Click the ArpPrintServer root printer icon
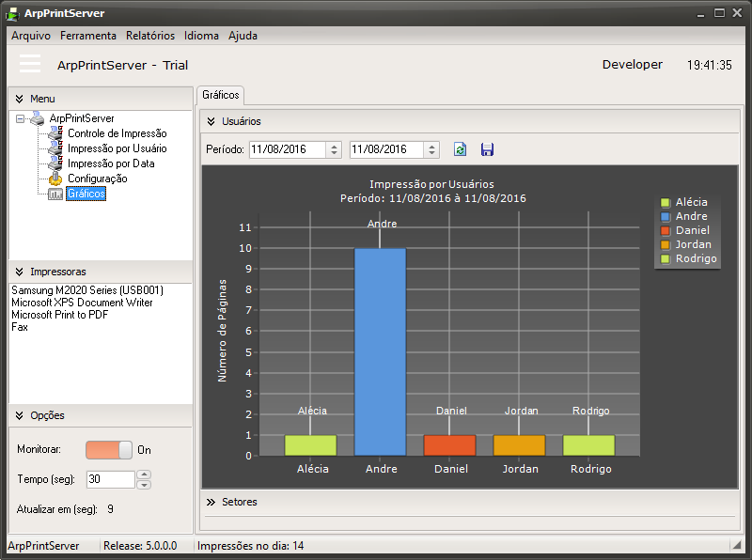752x560 pixels. [x=37, y=118]
